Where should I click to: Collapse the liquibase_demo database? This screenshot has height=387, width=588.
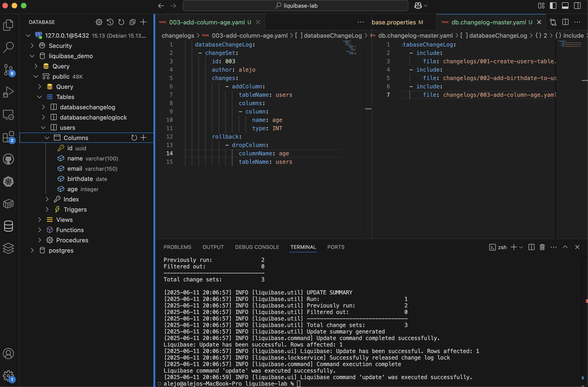tap(32, 56)
